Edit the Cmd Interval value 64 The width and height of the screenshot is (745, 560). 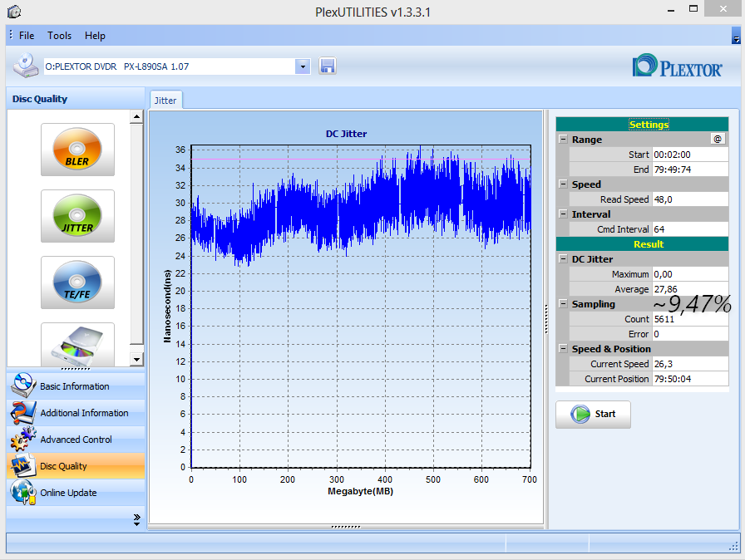(x=690, y=229)
